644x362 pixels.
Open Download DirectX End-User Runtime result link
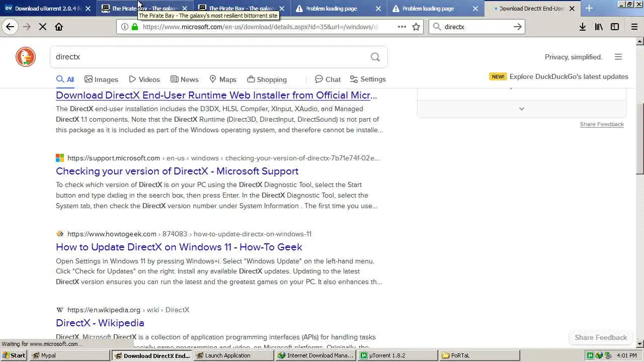[216, 95]
